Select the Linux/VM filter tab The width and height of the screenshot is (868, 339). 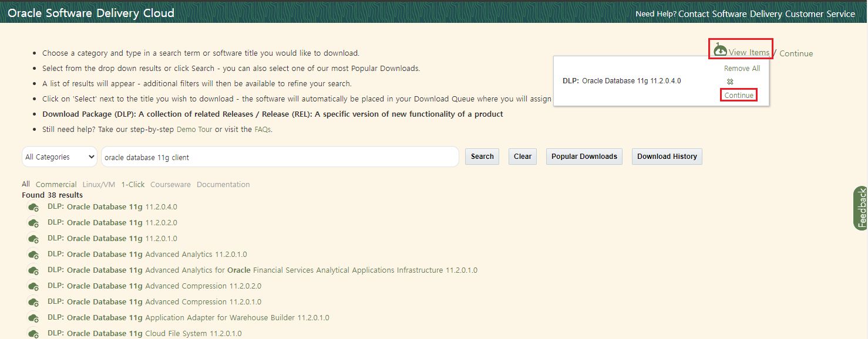pos(99,184)
